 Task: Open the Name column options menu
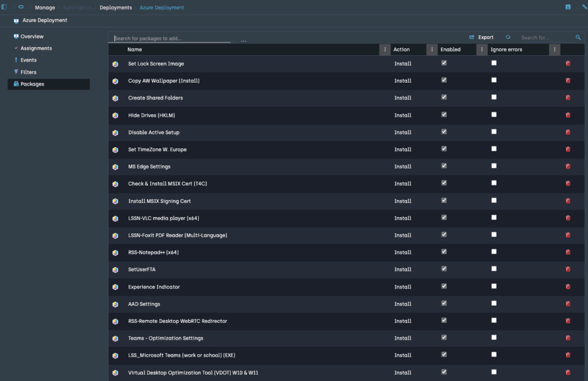click(x=385, y=50)
